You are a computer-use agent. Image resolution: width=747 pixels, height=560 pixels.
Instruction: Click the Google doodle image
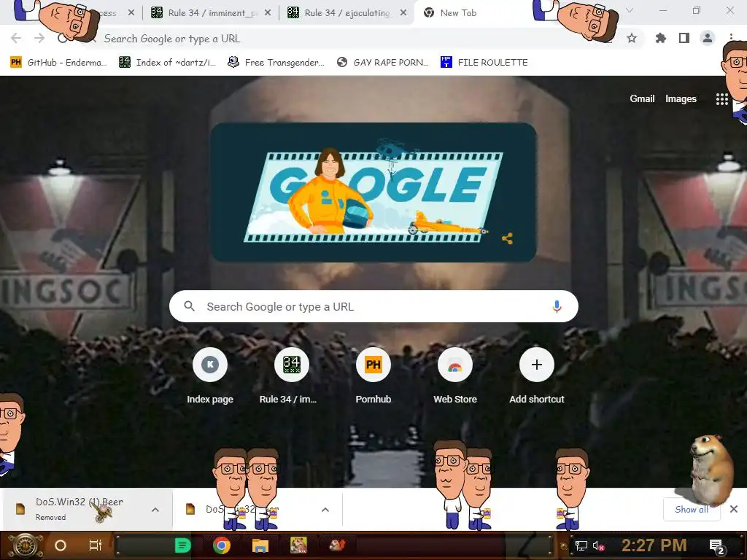tap(373, 192)
